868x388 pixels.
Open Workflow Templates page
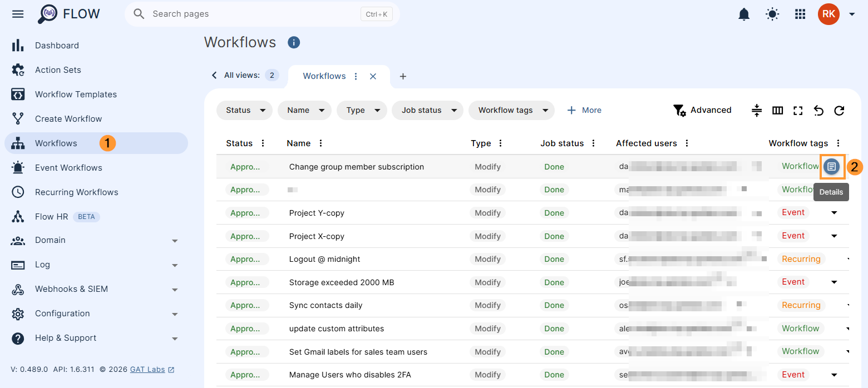click(96, 94)
